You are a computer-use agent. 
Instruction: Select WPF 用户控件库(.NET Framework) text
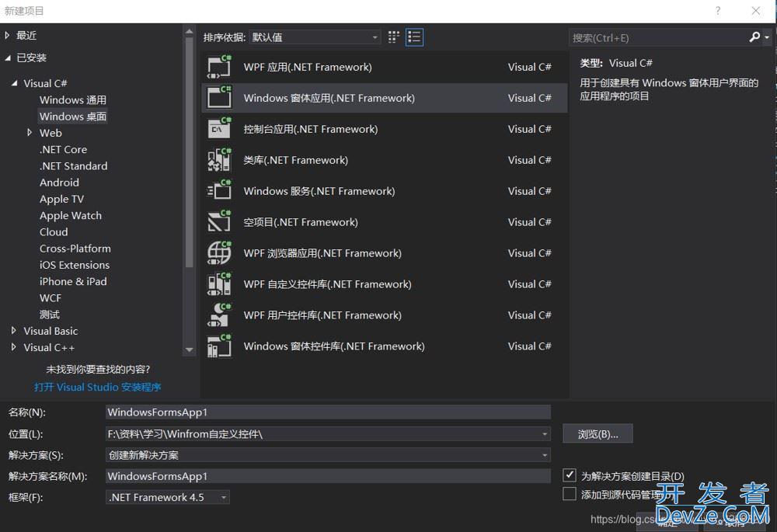(322, 315)
